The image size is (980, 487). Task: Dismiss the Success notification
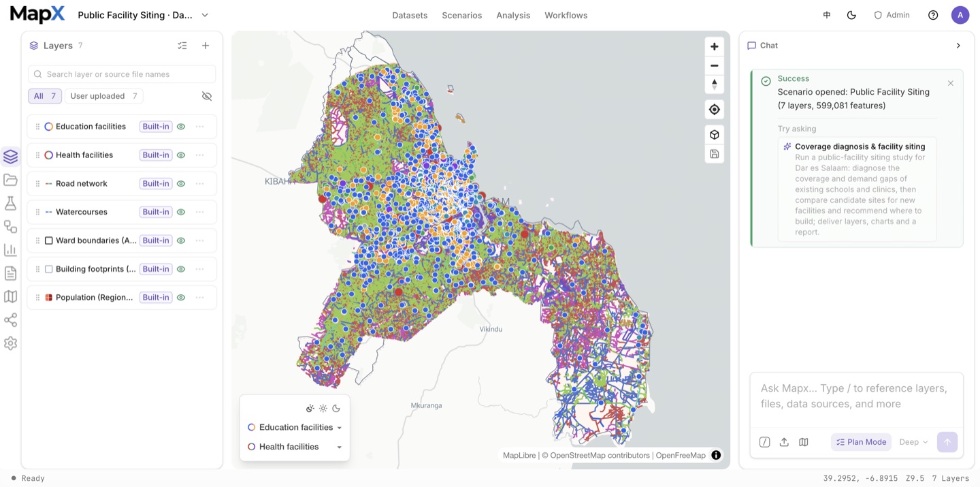coord(951,83)
